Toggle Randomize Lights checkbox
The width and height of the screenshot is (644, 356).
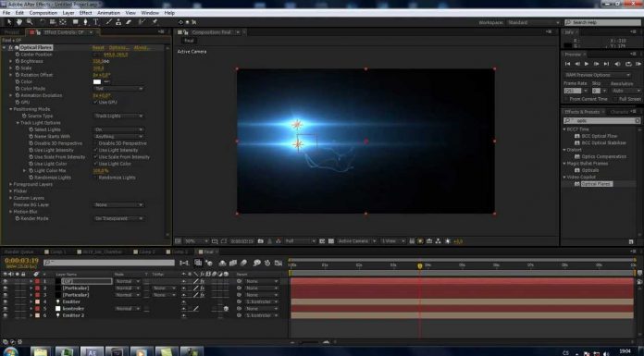[95, 178]
